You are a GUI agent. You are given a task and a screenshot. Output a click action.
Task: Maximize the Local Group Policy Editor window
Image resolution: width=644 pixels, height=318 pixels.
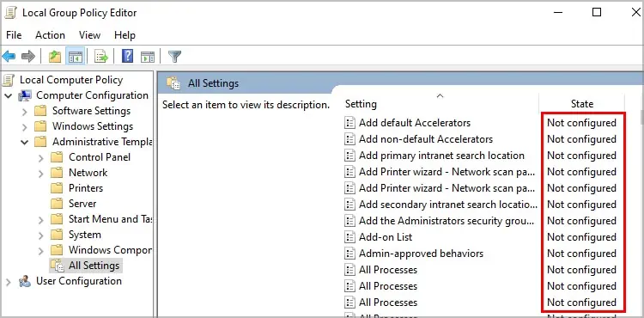[597, 12]
